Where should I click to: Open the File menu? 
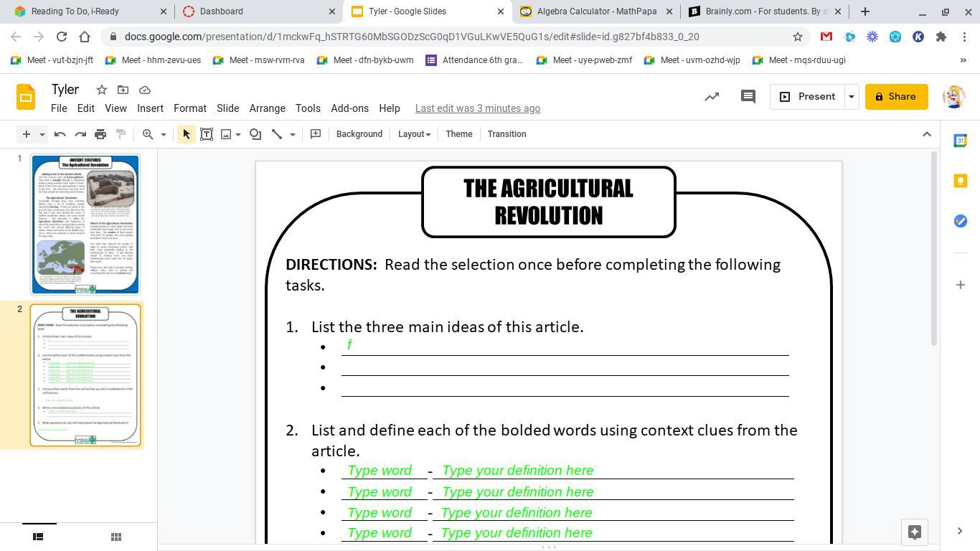click(59, 108)
